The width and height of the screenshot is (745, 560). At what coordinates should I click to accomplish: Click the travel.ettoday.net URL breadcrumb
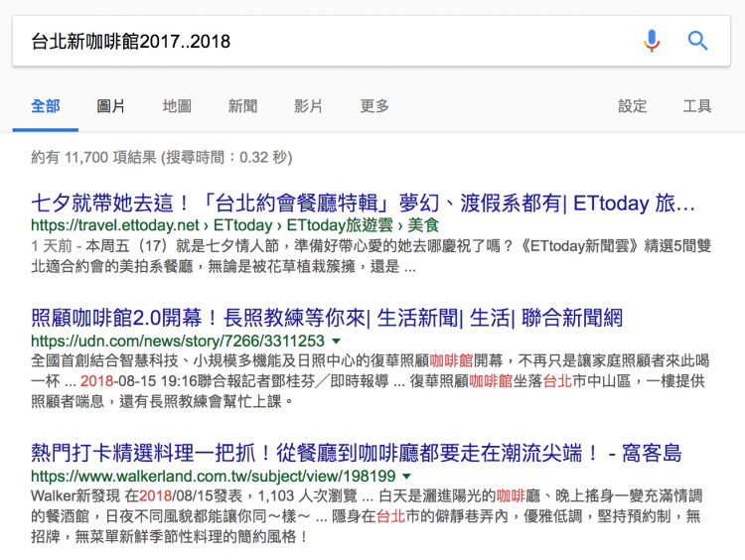point(234,225)
